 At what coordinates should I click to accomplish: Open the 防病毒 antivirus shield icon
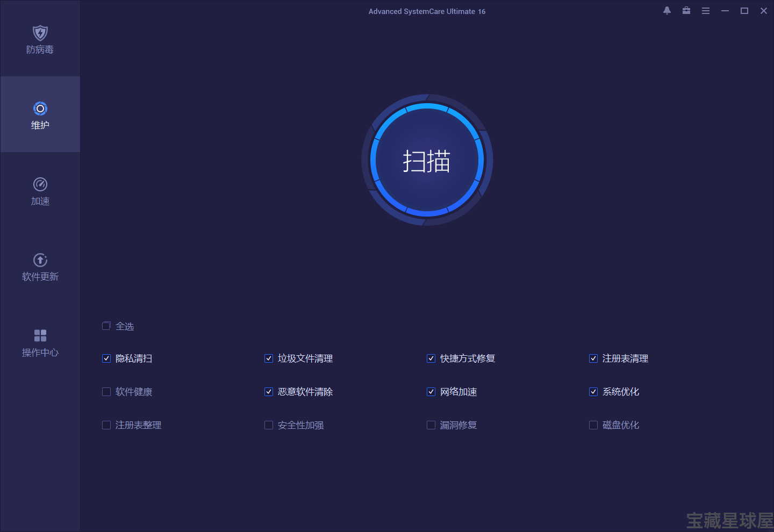40,33
